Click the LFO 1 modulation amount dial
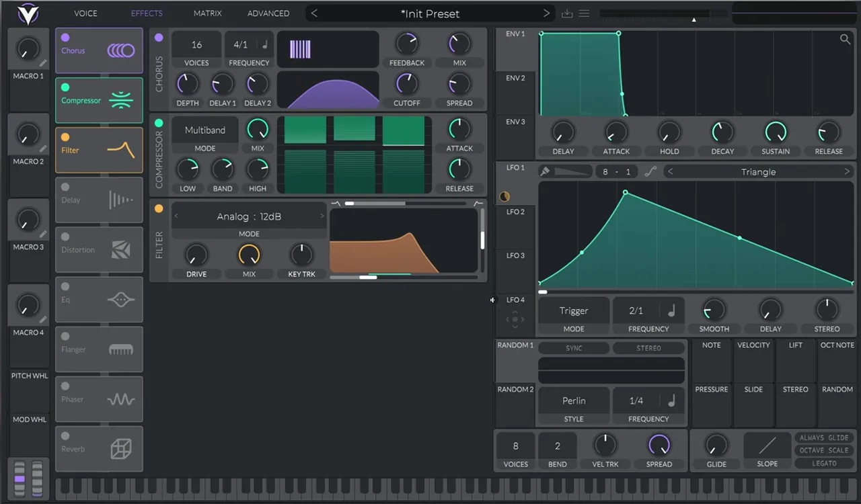 click(504, 197)
